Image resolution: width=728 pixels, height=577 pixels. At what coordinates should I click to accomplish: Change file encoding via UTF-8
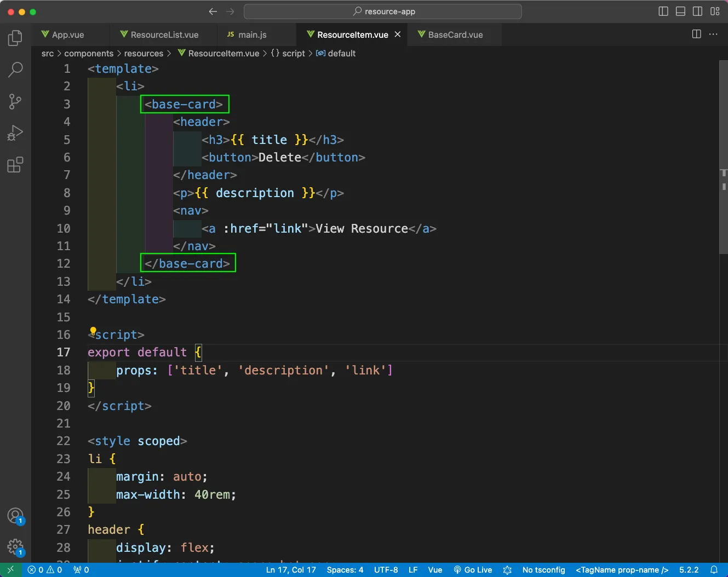coord(386,570)
